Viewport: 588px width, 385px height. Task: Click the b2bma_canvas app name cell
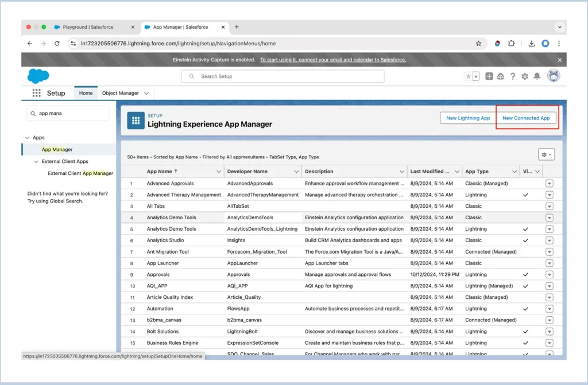[x=164, y=320]
